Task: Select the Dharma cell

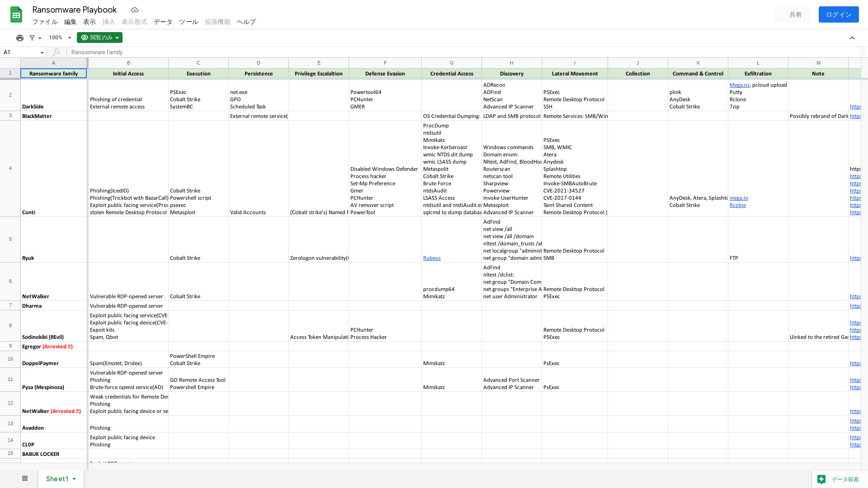Action: click(x=54, y=305)
